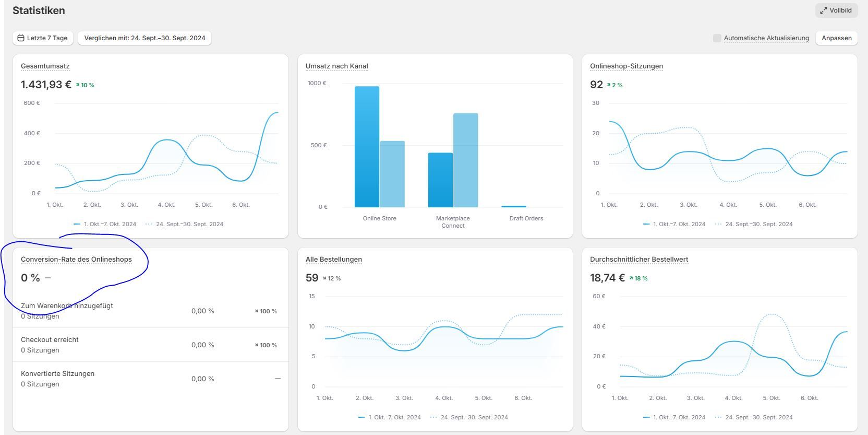Image resolution: width=868 pixels, height=435 pixels.
Task: Open the Gesamtumsatz report title link
Action: (x=45, y=66)
